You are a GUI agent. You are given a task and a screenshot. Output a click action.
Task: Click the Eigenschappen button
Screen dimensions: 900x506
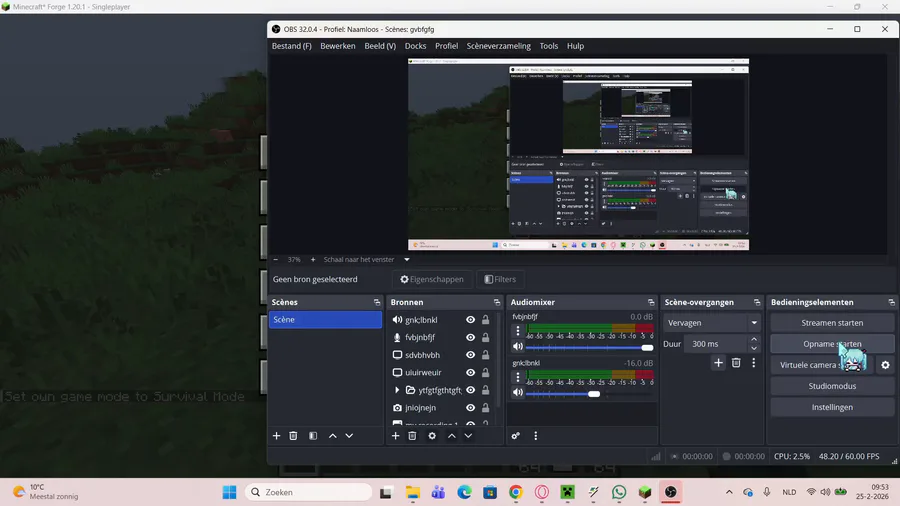(432, 279)
